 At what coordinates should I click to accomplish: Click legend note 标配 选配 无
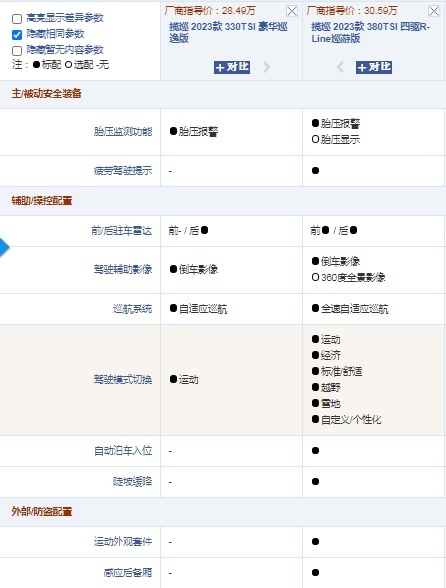(60, 65)
